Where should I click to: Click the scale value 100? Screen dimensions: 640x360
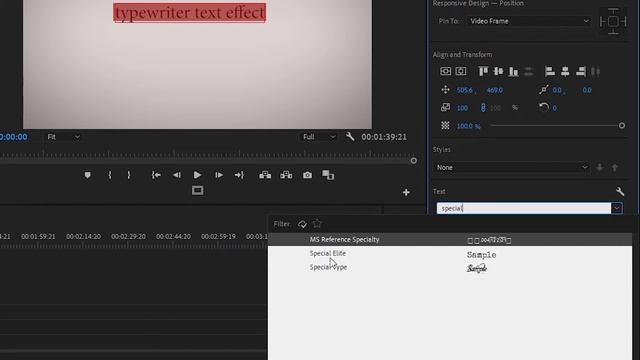point(462,108)
